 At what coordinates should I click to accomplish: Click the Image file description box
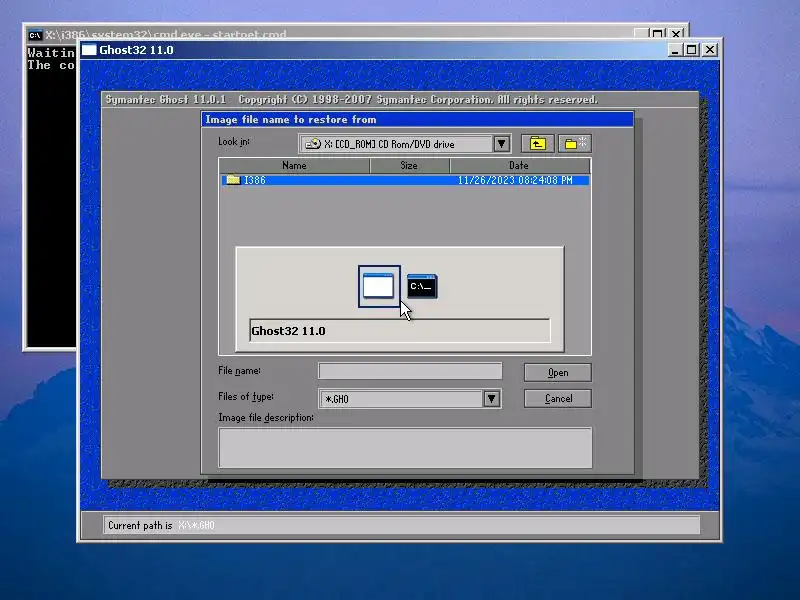click(405, 447)
